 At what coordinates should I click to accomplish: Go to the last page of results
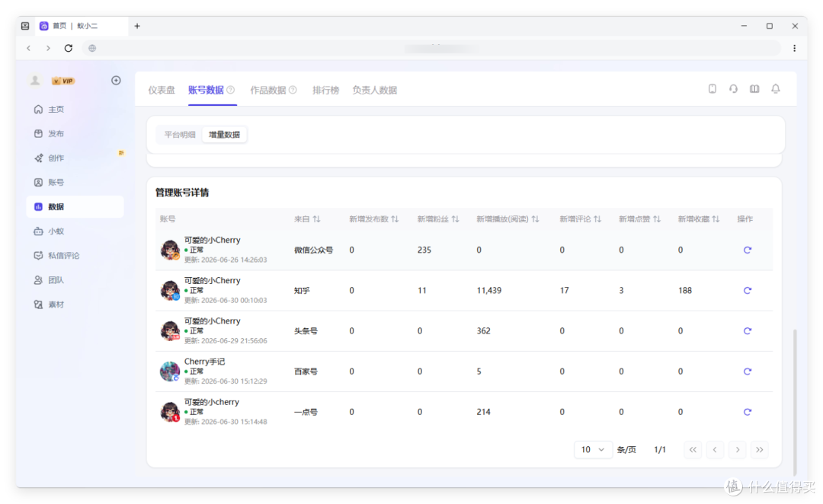760,449
